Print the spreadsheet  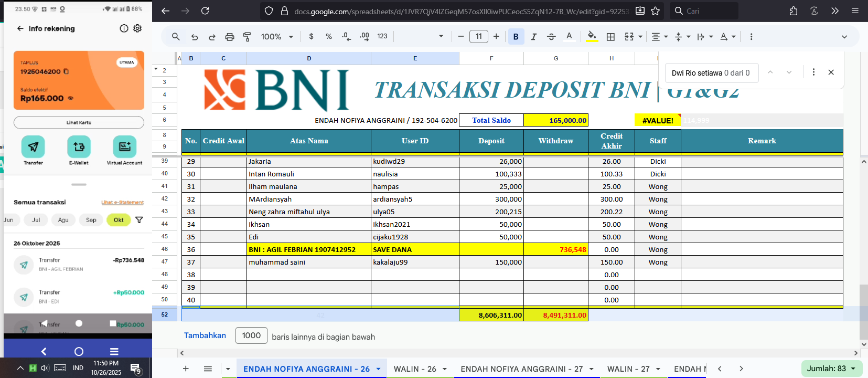(230, 37)
